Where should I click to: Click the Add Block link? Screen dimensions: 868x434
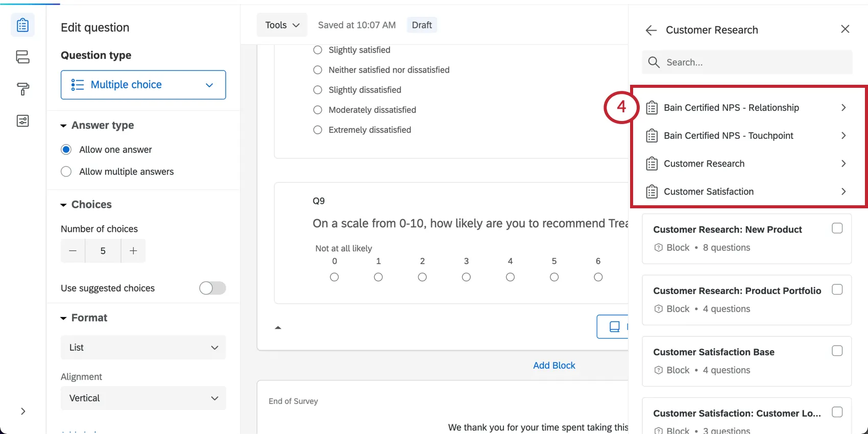point(554,365)
